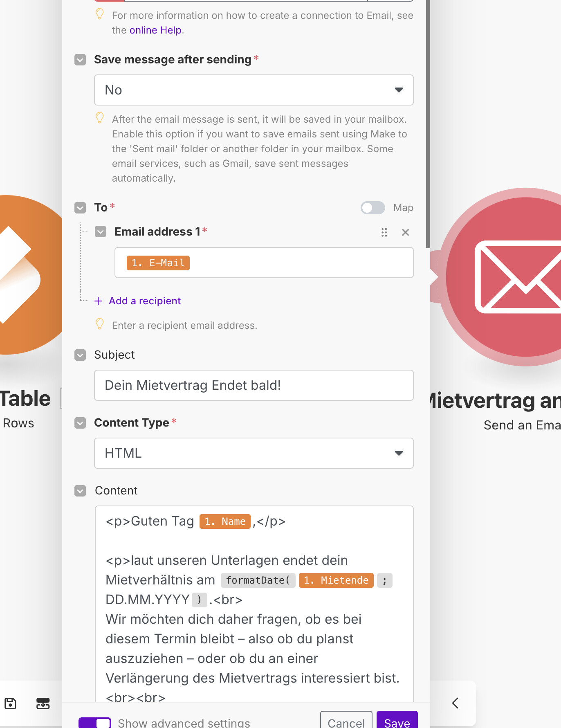The image size is (561, 728).
Task: Click the save scenario disk icon
Action: [x=10, y=703]
